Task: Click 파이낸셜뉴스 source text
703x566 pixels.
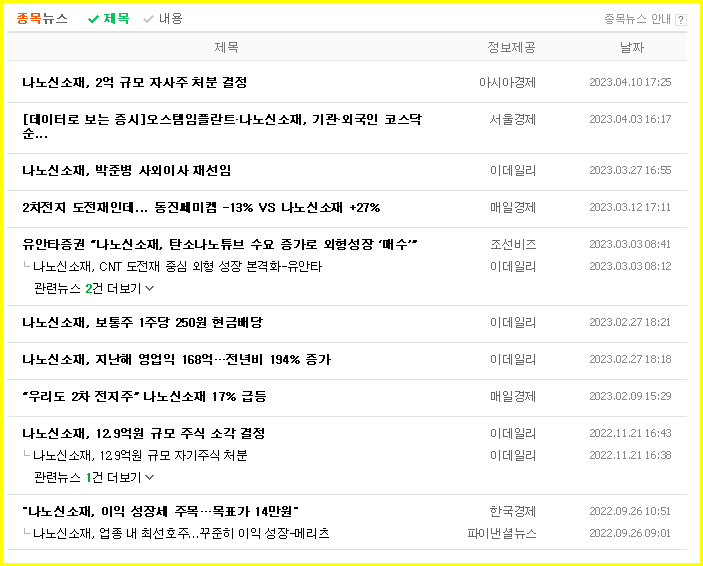Action: [x=502, y=534]
